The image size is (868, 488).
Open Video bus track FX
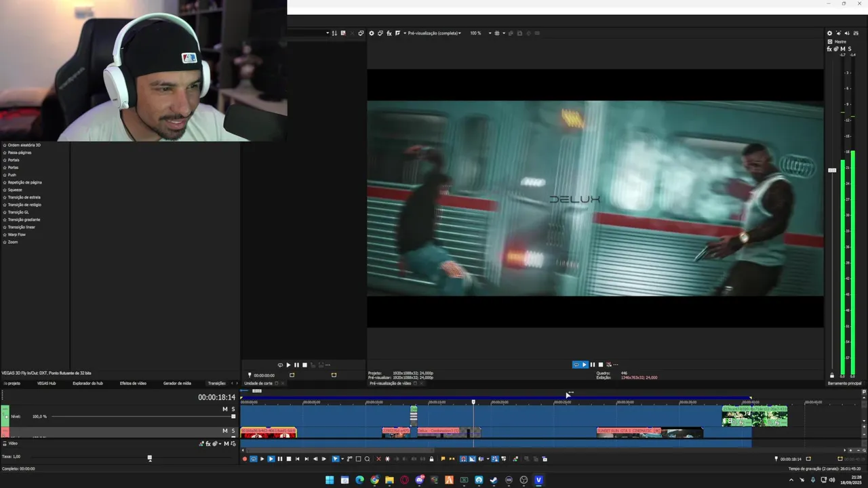[x=208, y=444]
